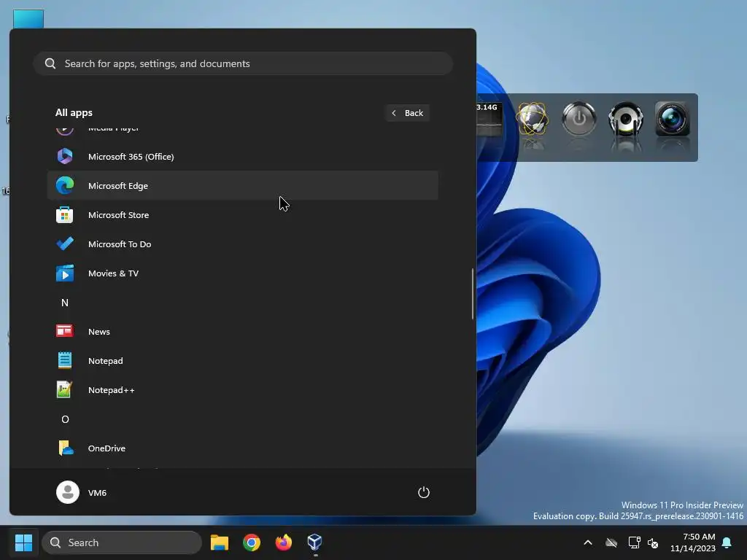Screen dimensions: 747x560
Task: Open Microsoft Store icon in app list
Action: pyautogui.click(x=65, y=215)
